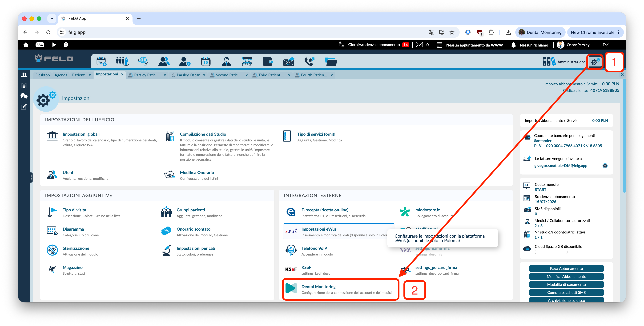644x326 pixels.
Task: Click Compra pacchetti SMS button
Action: tap(566, 293)
